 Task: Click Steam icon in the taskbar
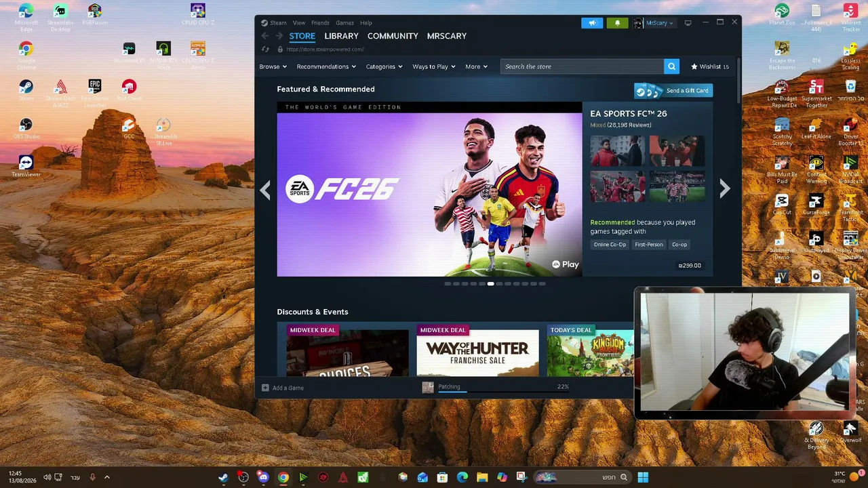tap(223, 477)
